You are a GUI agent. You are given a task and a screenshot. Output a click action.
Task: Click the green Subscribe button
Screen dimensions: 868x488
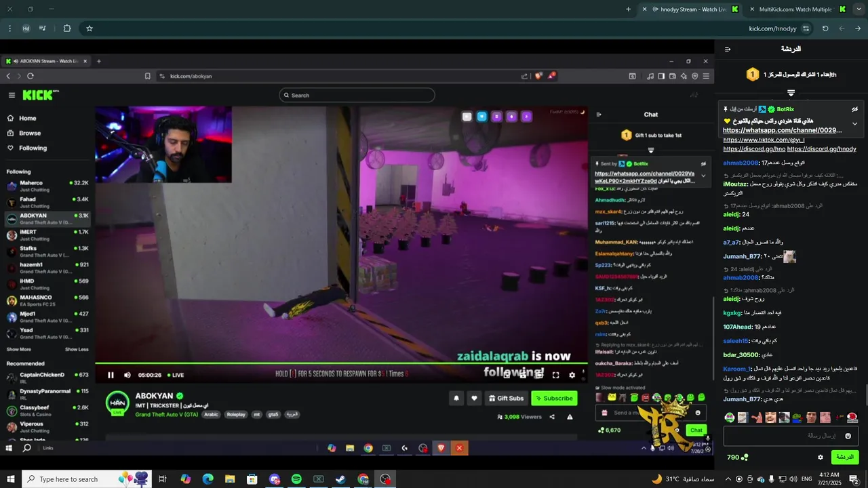(554, 399)
